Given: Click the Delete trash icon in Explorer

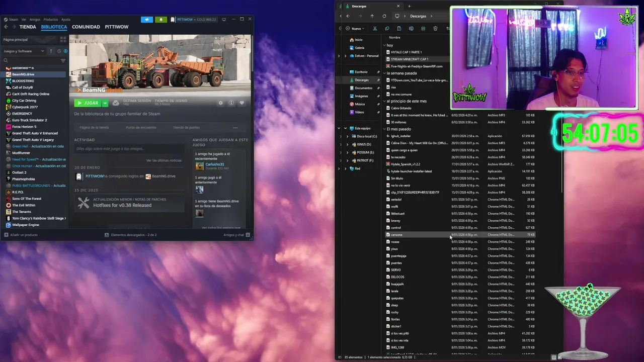Looking at the screenshot, I should point(435,29).
